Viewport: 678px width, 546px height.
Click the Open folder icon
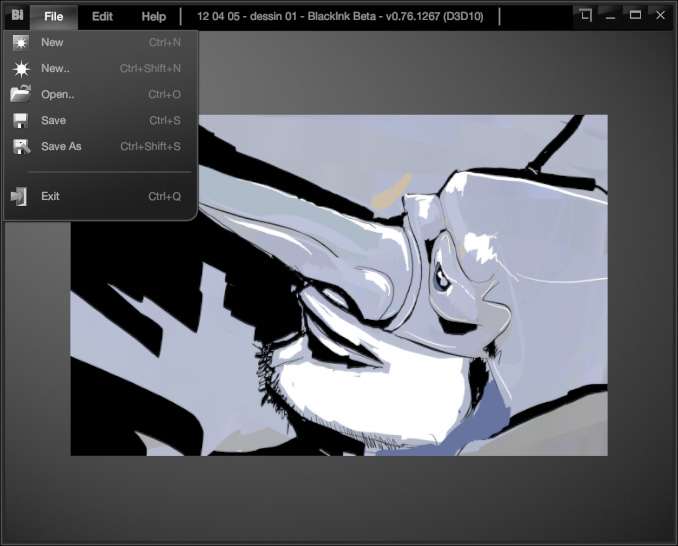click(20, 94)
